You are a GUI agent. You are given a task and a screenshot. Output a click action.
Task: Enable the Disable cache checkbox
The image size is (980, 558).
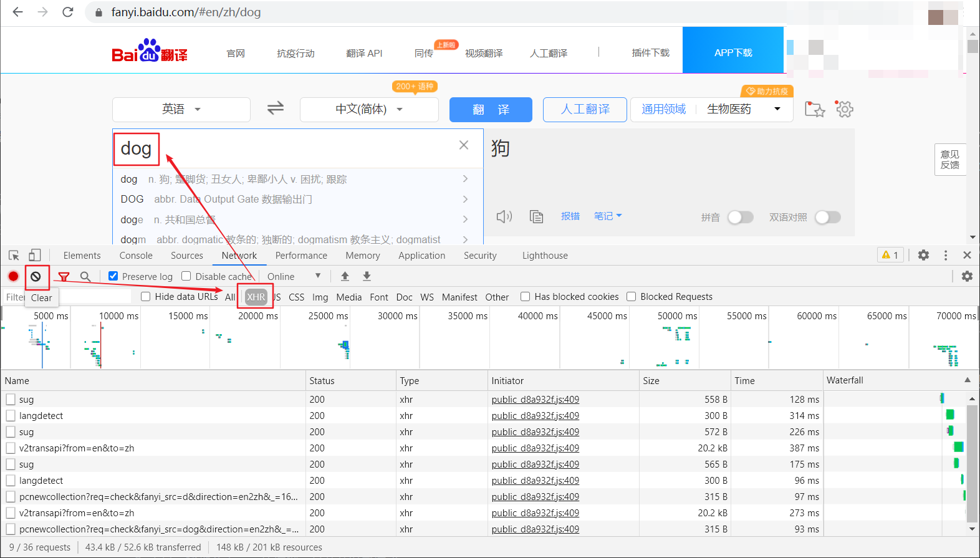[186, 276]
